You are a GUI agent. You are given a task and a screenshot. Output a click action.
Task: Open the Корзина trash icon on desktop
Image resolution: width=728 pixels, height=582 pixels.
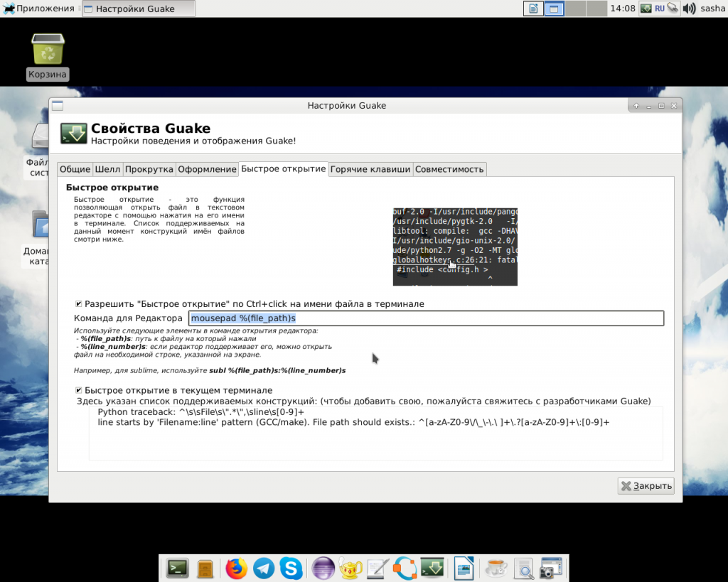coord(48,52)
